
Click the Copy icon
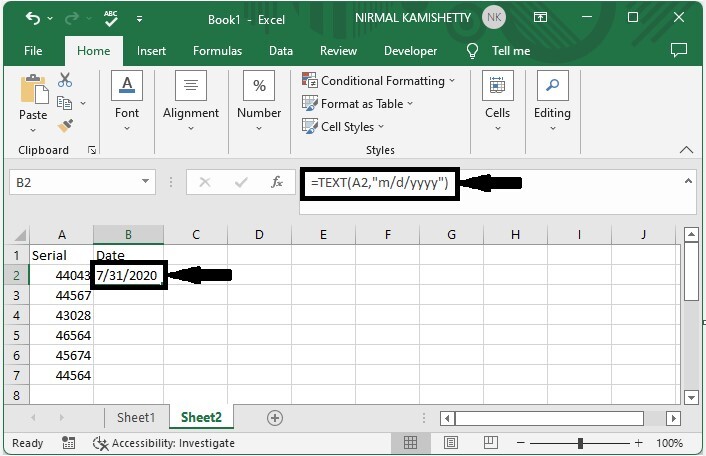[64, 103]
